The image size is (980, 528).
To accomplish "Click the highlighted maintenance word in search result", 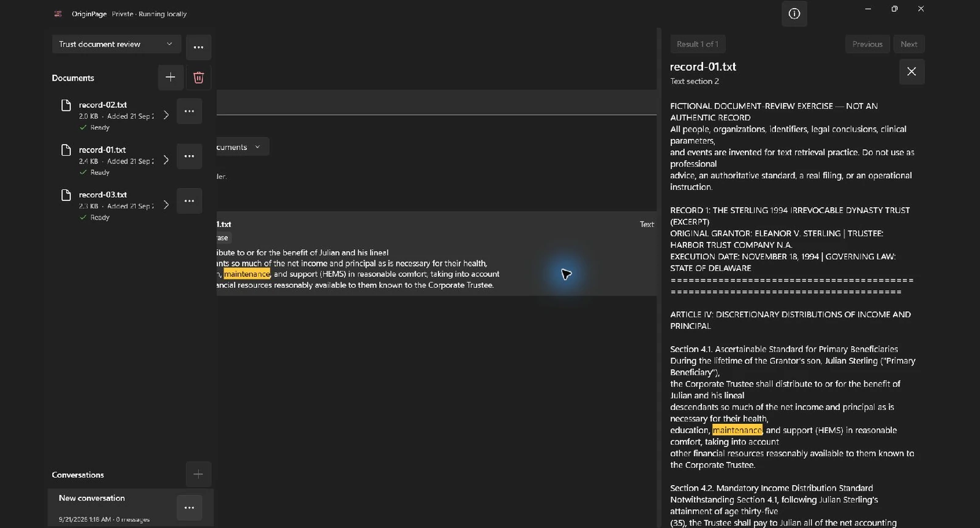I will click(x=247, y=274).
